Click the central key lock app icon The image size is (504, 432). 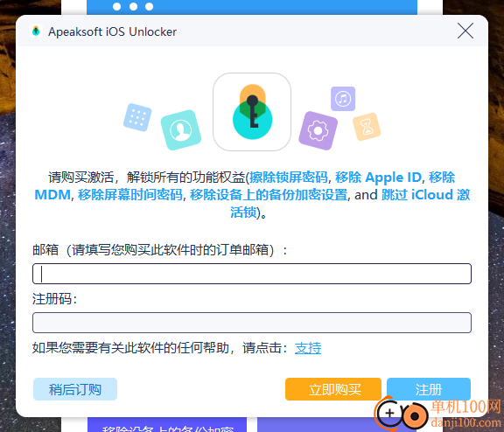pyautogui.click(x=252, y=112)
